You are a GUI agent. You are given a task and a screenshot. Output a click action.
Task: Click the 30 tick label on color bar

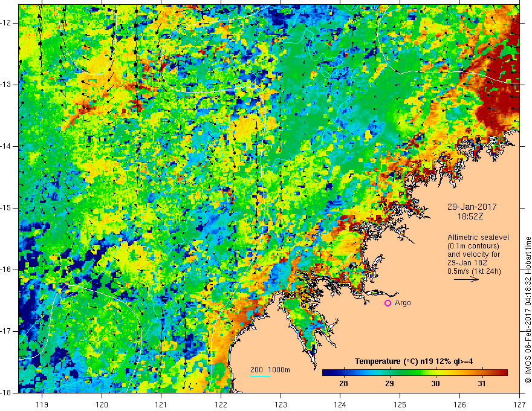click(435, 384)
